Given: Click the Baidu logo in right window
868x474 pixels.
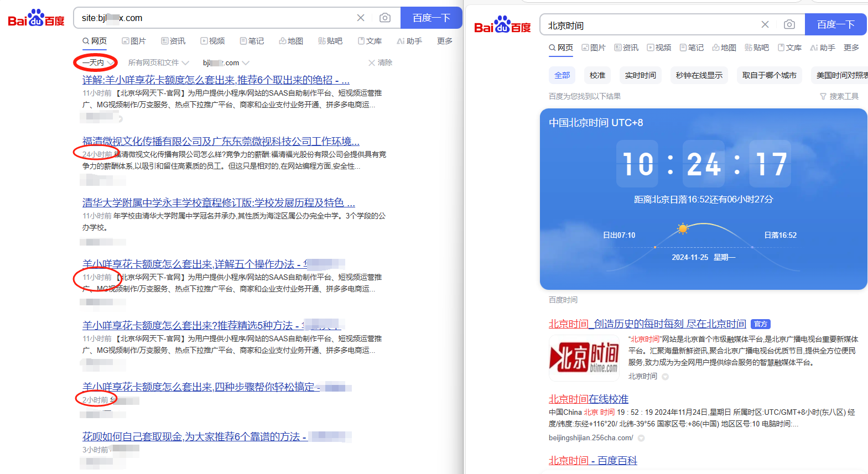Looking at the screenshot, I should click(502, 25).
